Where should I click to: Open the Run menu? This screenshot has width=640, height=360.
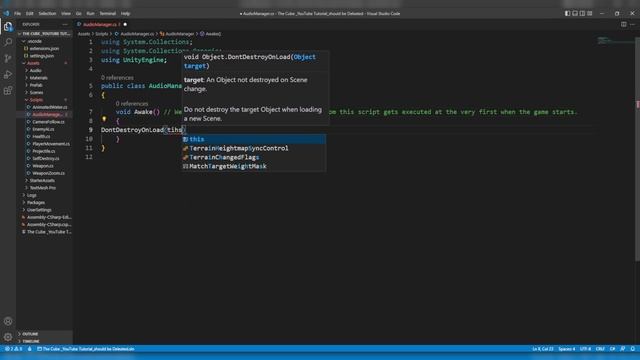coord(90,13)
